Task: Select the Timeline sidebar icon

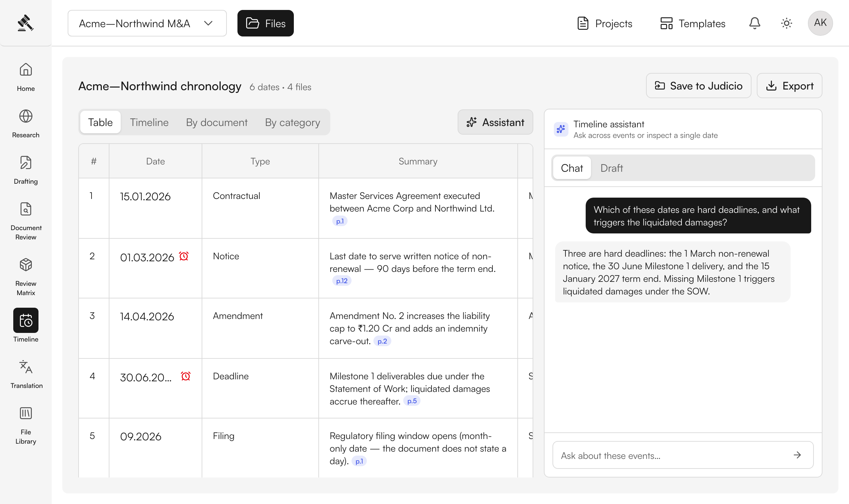Action: (x=26, y=320)
